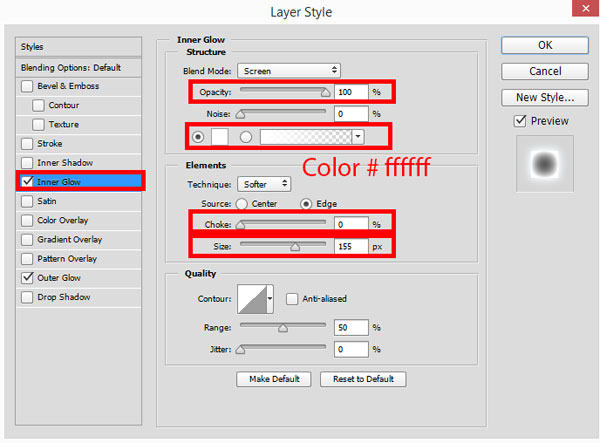Close the Layer Style dialog
This screenshot has width=600, height=443.
click(585, 8)
